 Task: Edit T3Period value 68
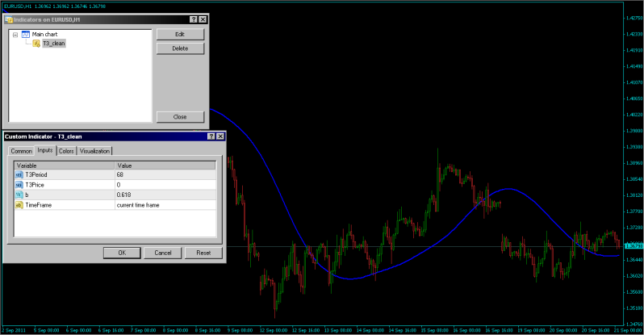165,174
